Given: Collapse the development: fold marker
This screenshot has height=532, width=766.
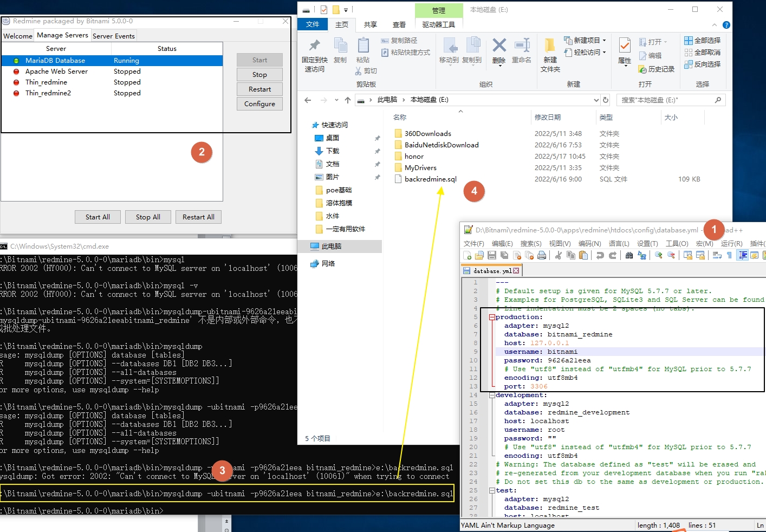Looking at the screenshot, I should pyautogui.click(x=492, y=395).
